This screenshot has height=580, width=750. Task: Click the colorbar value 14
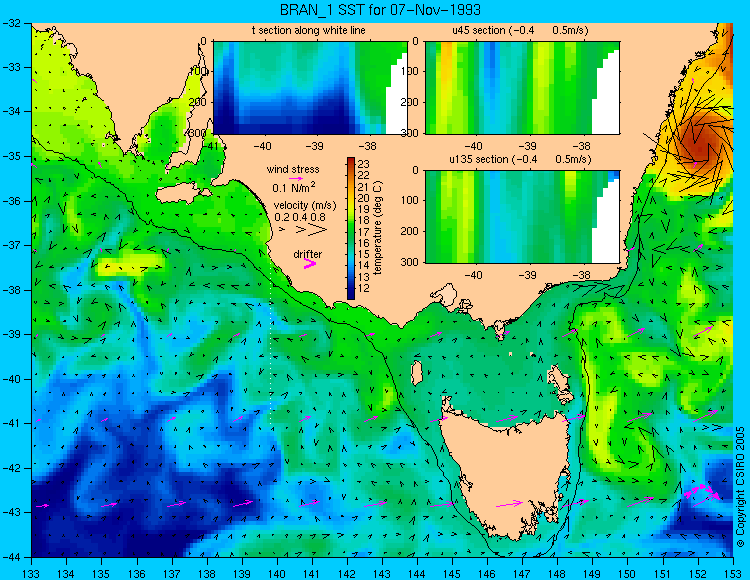coord(364,265)
